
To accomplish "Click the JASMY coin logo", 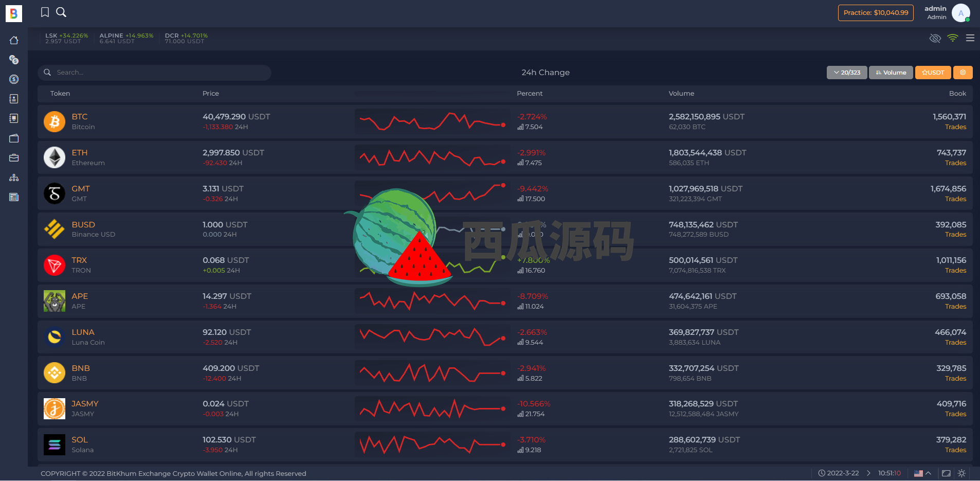I will click(55, 408).
